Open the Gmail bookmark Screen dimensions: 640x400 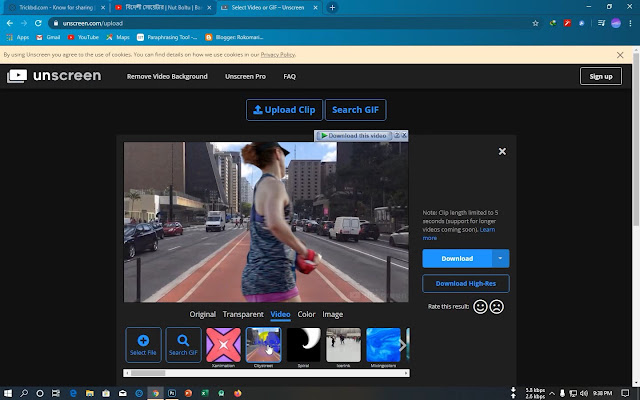tap(48, 37)
